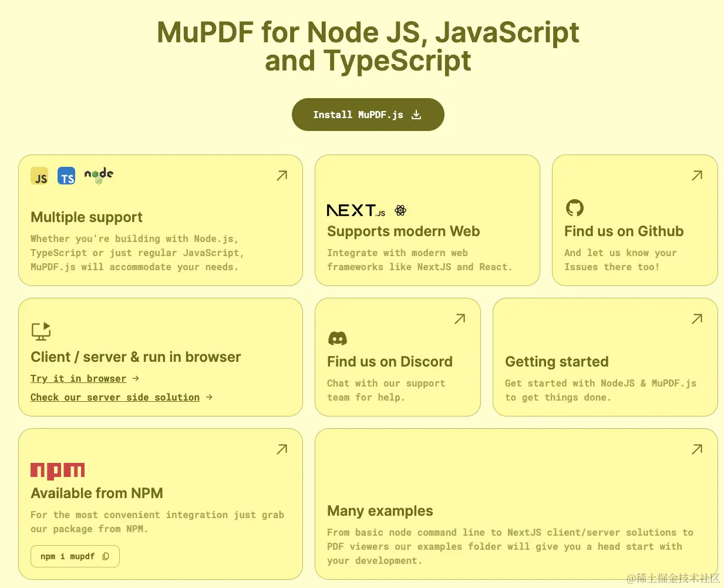Viewport: 724px width, 588px height.
Task: Open the arrow on Find us on Discord card
Action: [460, 319]
